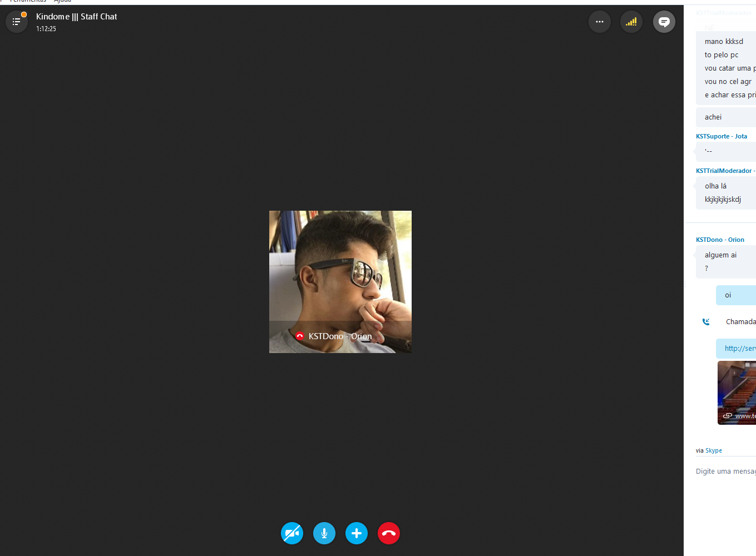Click the 'e achar essa' message
The width and height of the screenshot is (756, 556).
point(730,95)
